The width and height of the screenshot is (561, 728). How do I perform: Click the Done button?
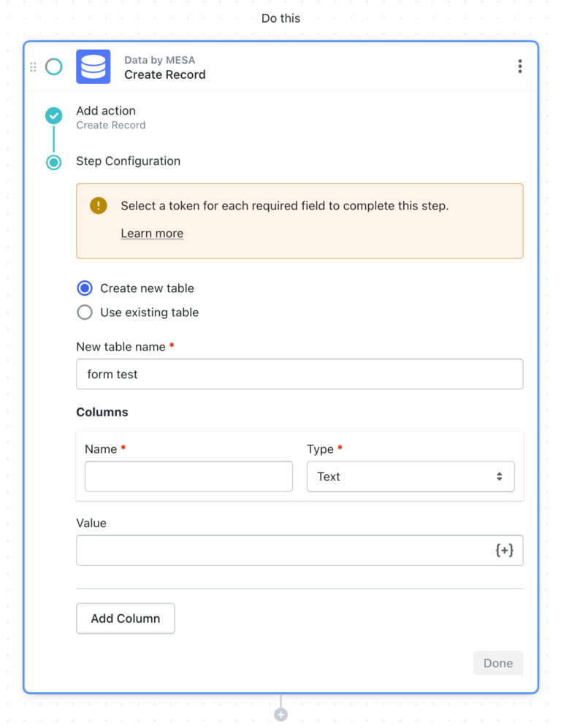click(x=498, y=663)
